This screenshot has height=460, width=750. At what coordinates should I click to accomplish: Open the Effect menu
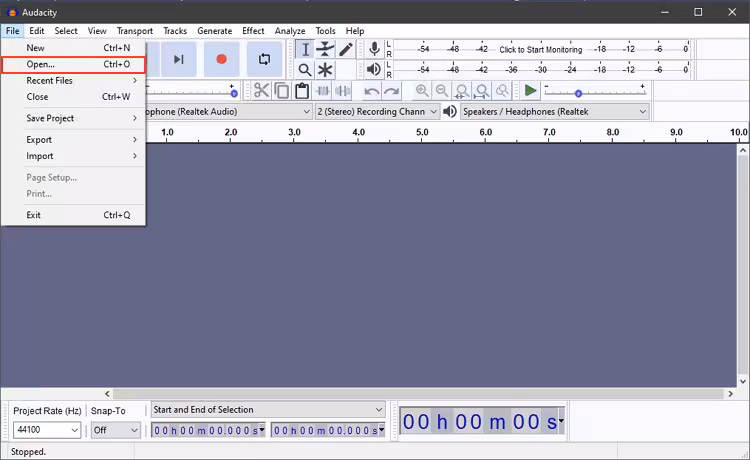(253, 31)
